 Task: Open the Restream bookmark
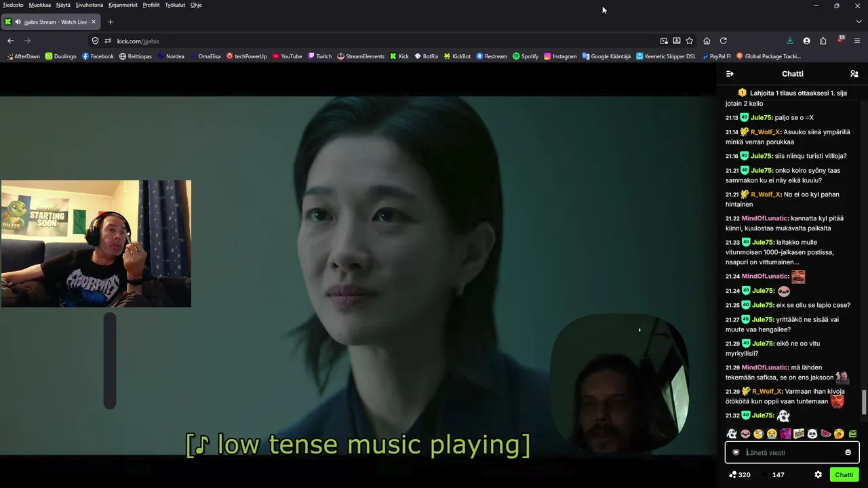click(492, 56)
